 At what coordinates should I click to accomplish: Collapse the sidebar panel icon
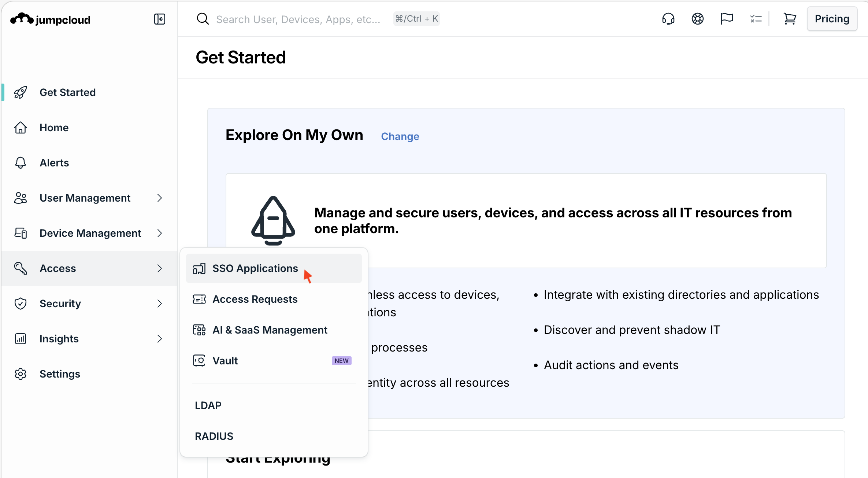point(159,19)
